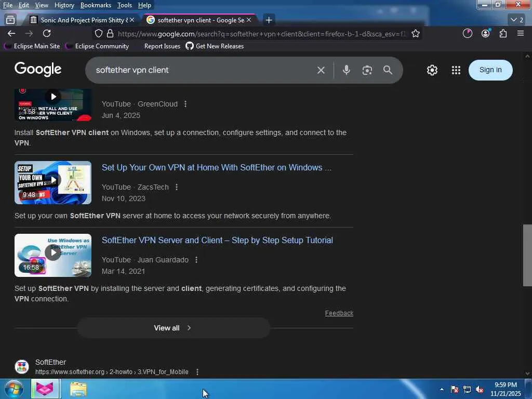Open a new tab with plus button
The height and width of the screenshot is (399, 532).
click(x=269, y=20)
